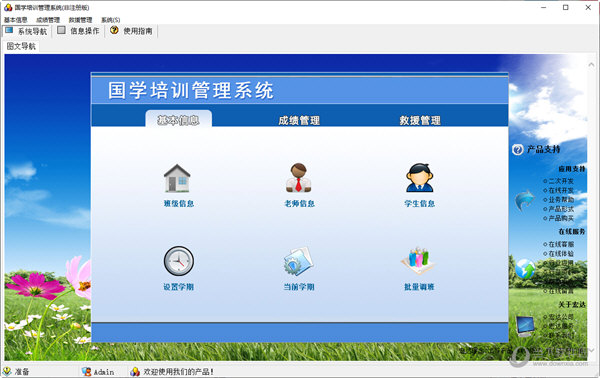
Task: Switch to the 基本信息 navigation tab
Action: coord(178,120)
